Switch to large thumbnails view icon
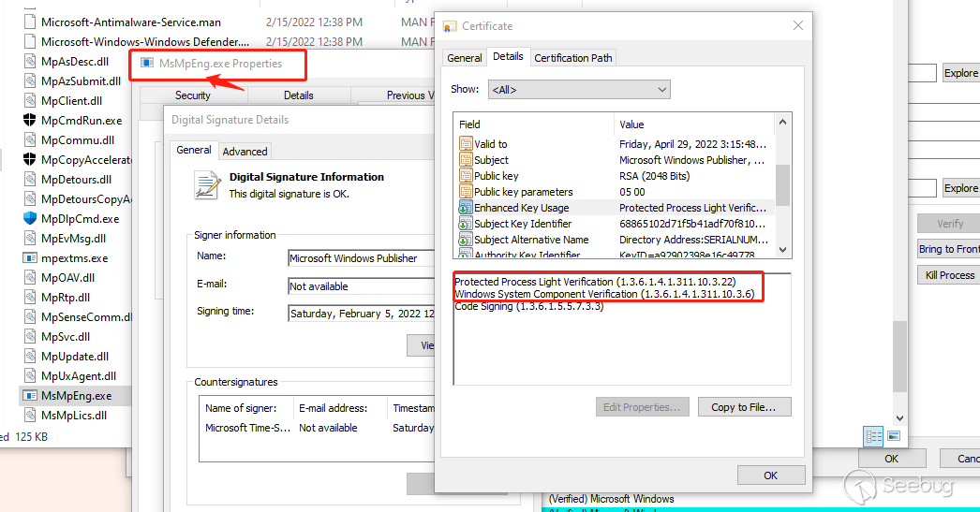 click(893, 436)
